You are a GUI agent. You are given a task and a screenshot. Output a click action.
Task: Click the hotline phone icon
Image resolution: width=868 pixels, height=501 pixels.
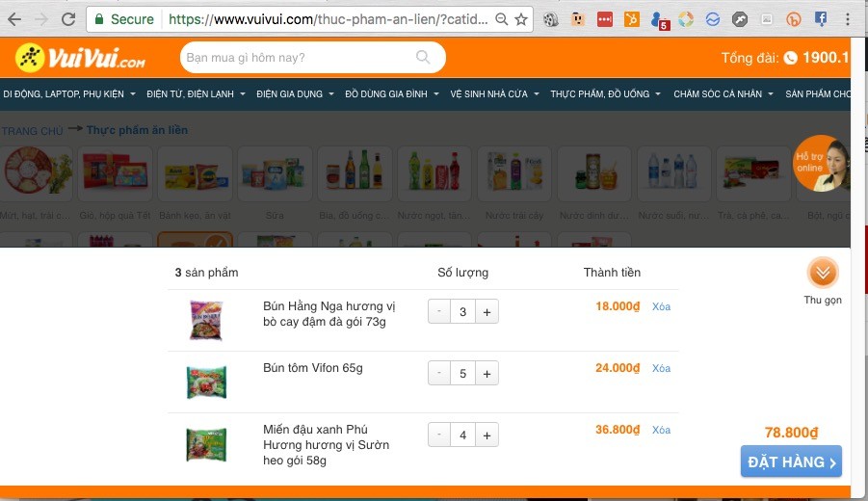pos(791,58)
